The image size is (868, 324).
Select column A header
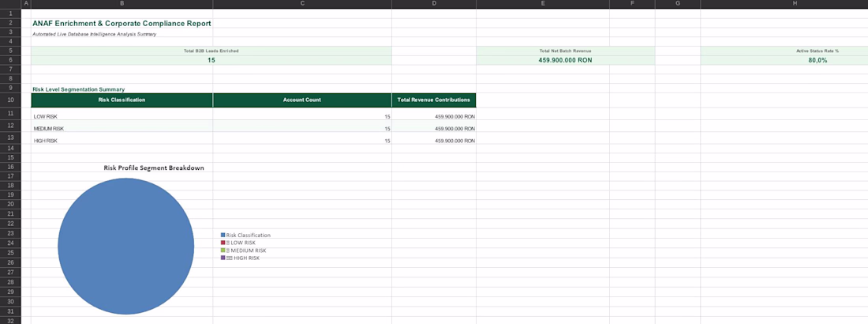(26, 4)
